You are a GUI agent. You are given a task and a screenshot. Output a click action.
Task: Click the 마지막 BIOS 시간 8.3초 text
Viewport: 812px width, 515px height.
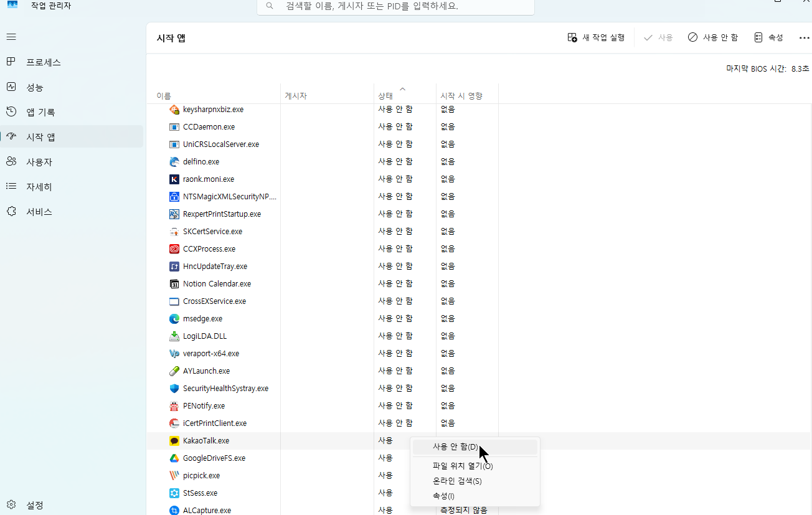tap(768, 69)
